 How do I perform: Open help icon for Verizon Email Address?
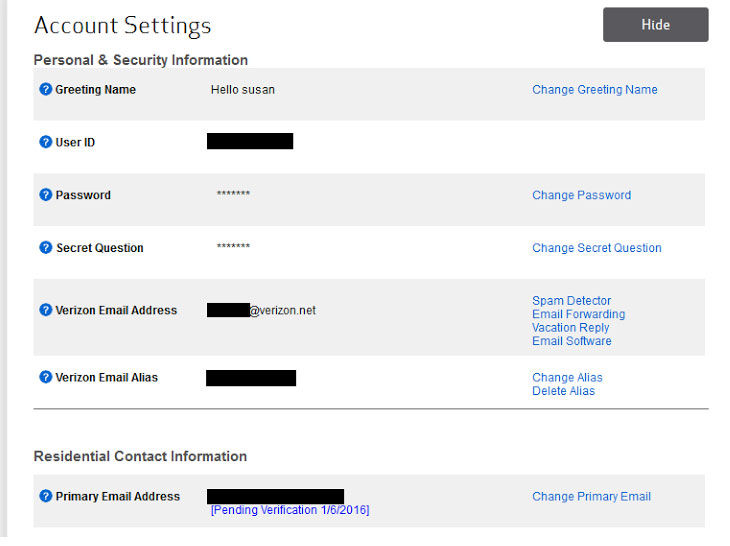(x=45, y=310)
